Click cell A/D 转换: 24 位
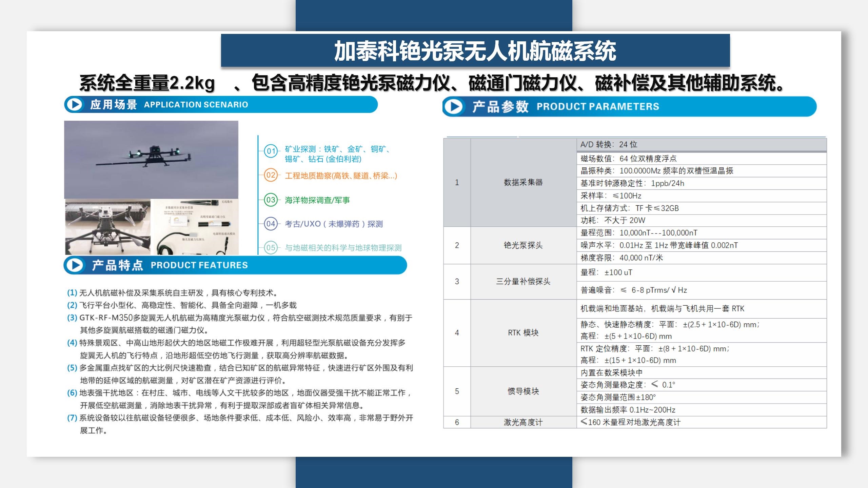Viewport: 868px width, 488px height. click(702, 145)
